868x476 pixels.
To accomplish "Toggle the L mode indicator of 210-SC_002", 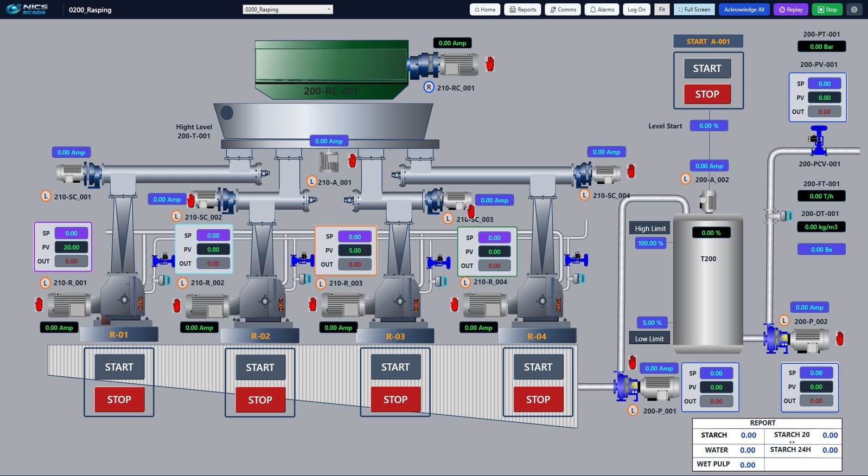I will 176,216.
